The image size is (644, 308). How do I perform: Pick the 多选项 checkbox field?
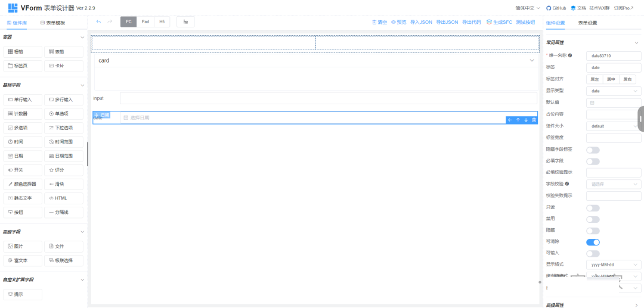click(23, 128)
